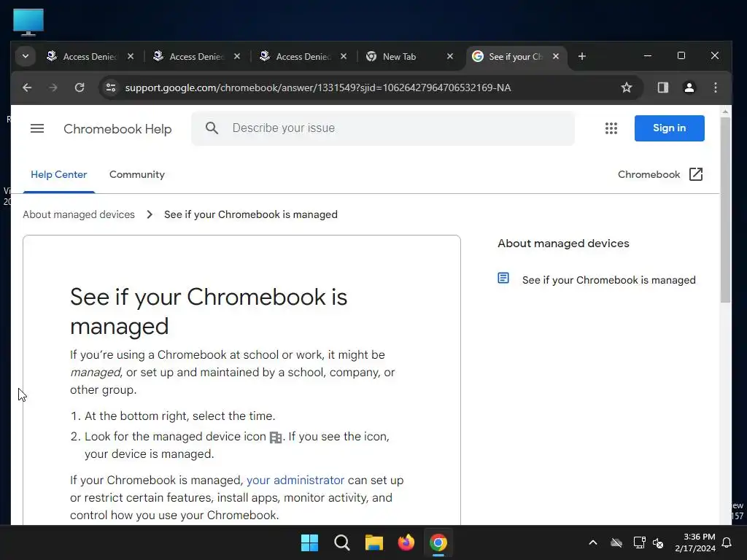This screenshot has height=560, width=747.
Task: Open the Chrome profile menu
Action: (689, 87)
